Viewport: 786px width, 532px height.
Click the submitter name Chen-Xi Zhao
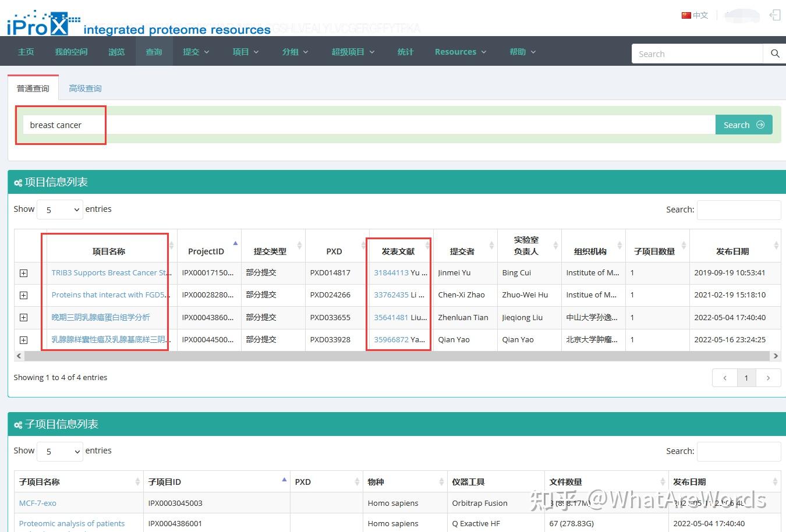[461, 295]
